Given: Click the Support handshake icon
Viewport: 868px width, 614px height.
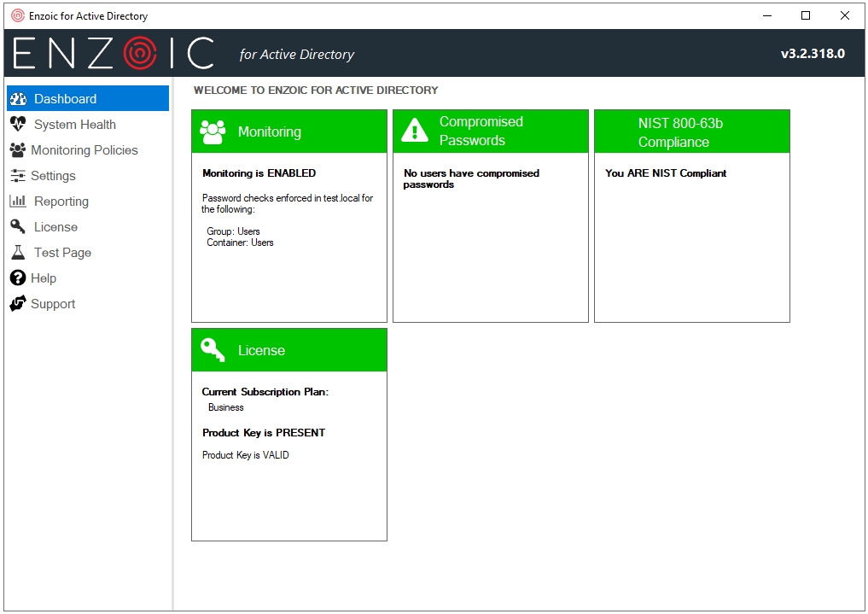Looking at the screenshot, I should click(x=18, y=304).
